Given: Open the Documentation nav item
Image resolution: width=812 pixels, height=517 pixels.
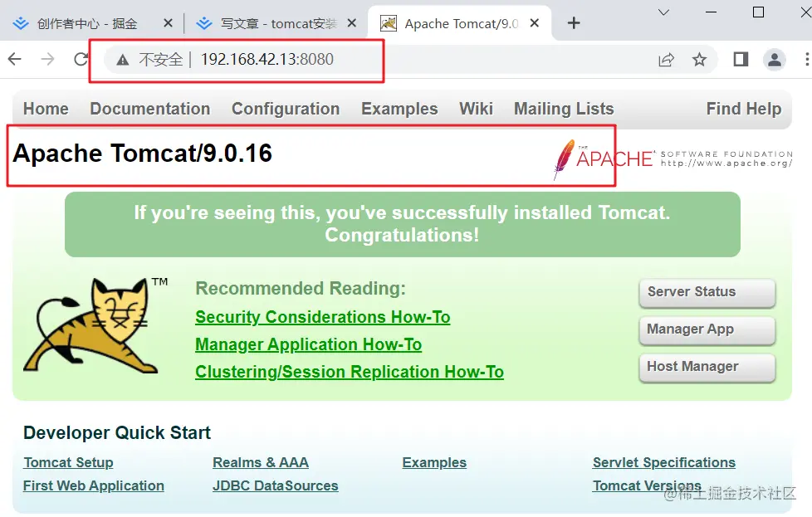Looking at the screenshot, I should click(150, 109).
